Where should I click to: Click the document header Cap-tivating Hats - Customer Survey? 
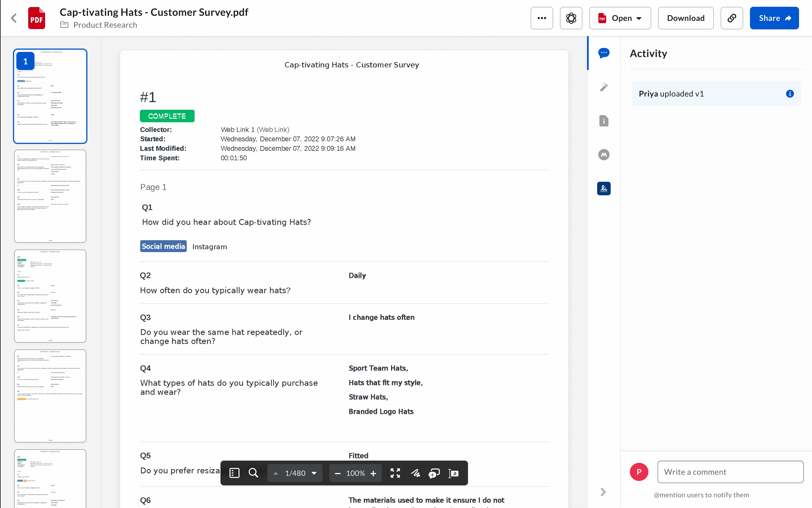point(352,65)
